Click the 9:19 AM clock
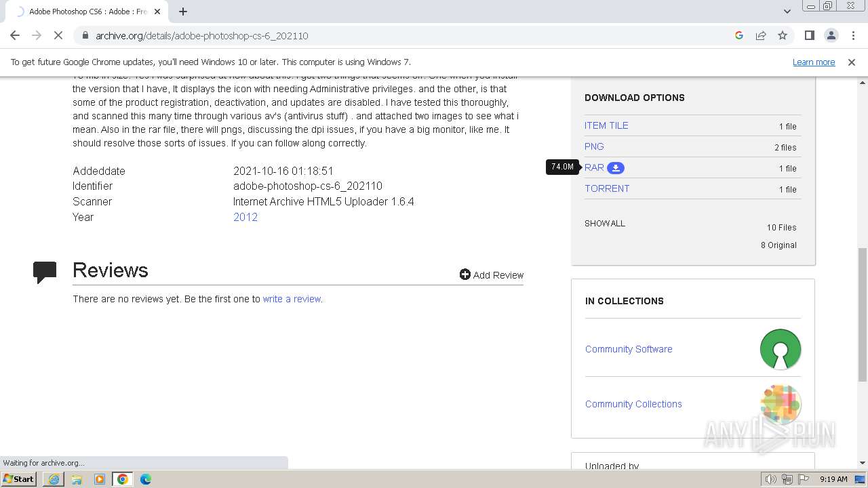868x488 pixels. (x=833, y=479)
